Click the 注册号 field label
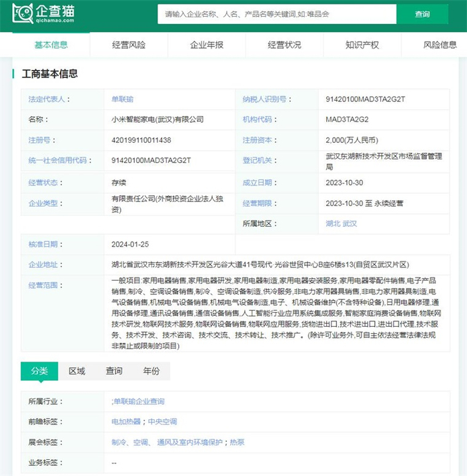 39,140
